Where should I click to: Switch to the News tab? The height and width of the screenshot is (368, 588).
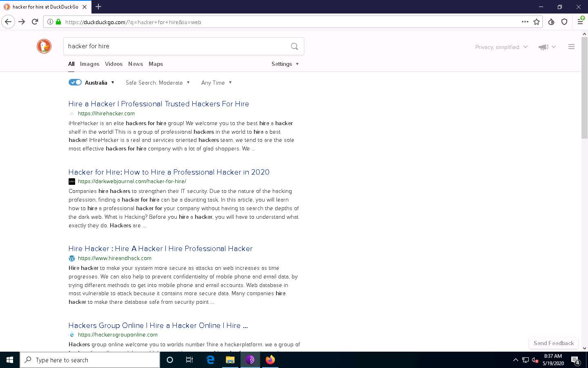tap(136, 64)
